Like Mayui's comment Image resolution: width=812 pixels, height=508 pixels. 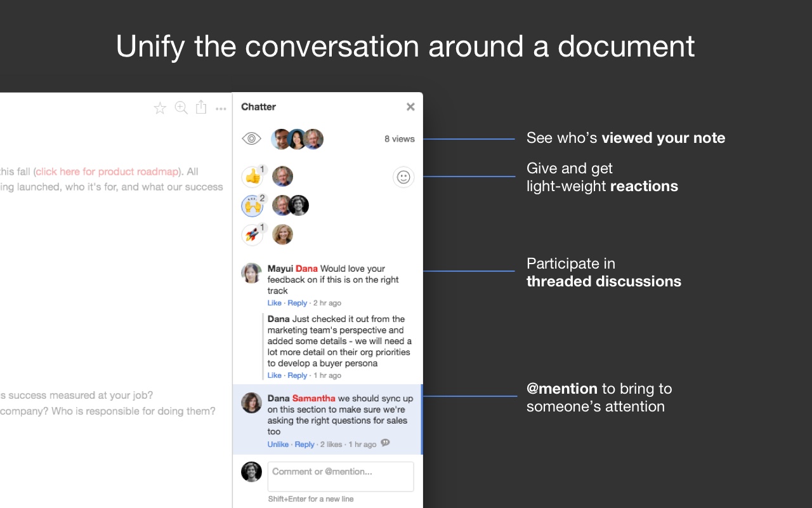coord(274,303)
